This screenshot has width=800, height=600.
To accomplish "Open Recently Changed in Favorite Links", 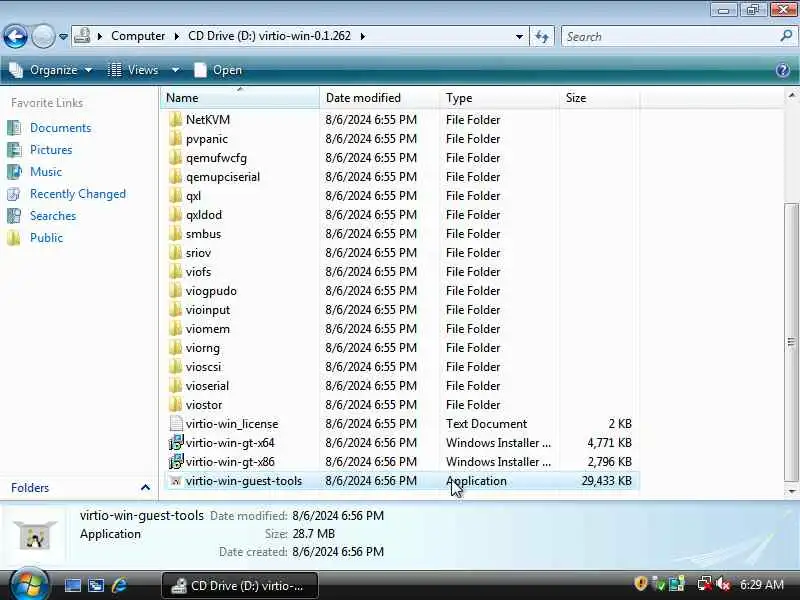I will point(78,194).
